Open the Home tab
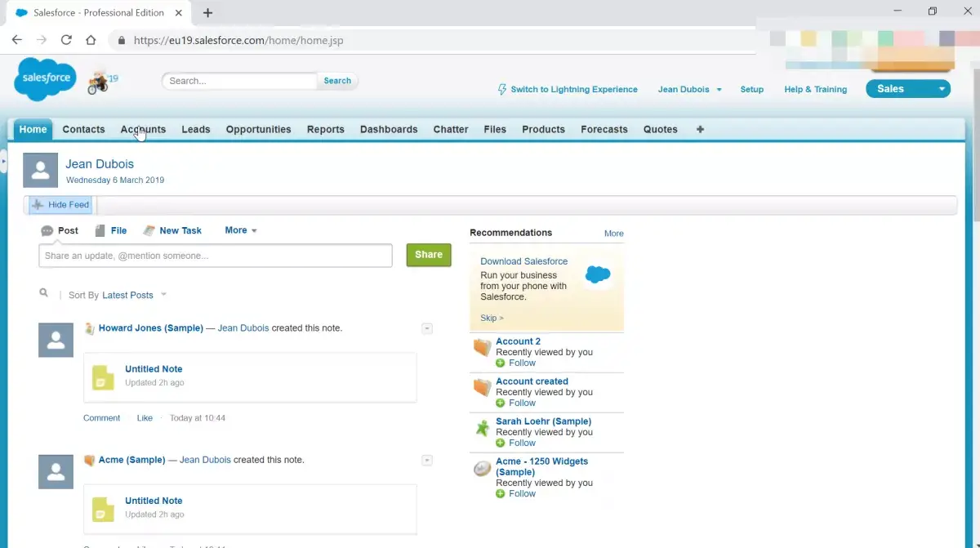 [x=33, y=129]
